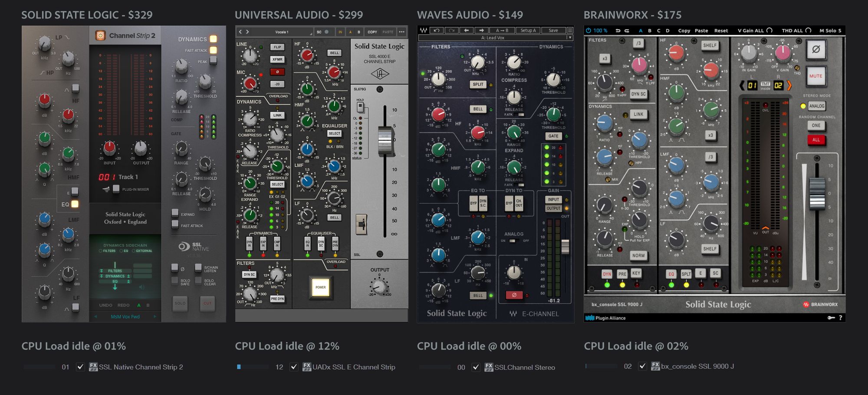Uncheck the SSL Native Channel Strip 2 checkbox

click(x=80, y=367)
